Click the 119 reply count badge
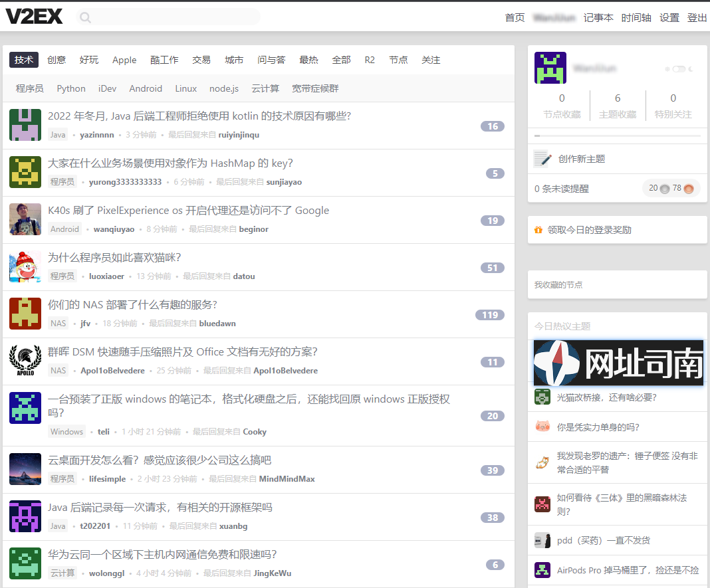Screen dimensions: 710x588 pyautogui.click(x=490, y=315)
